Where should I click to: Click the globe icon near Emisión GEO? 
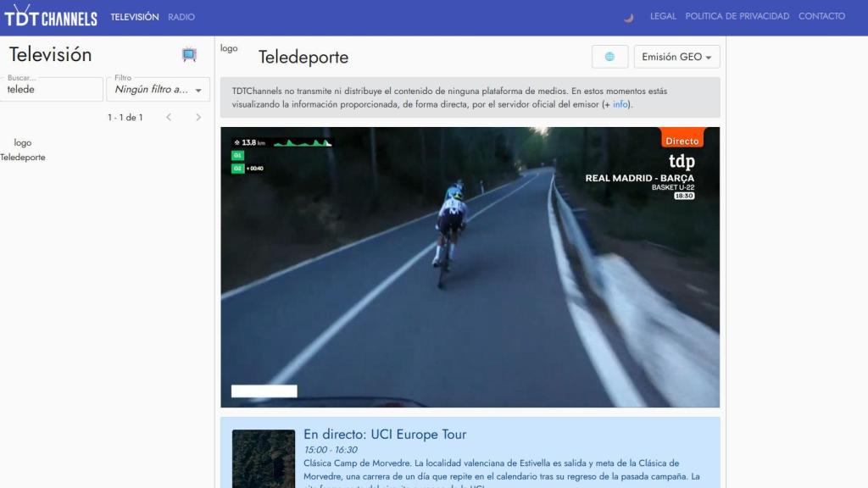click(x=611, y=56)
